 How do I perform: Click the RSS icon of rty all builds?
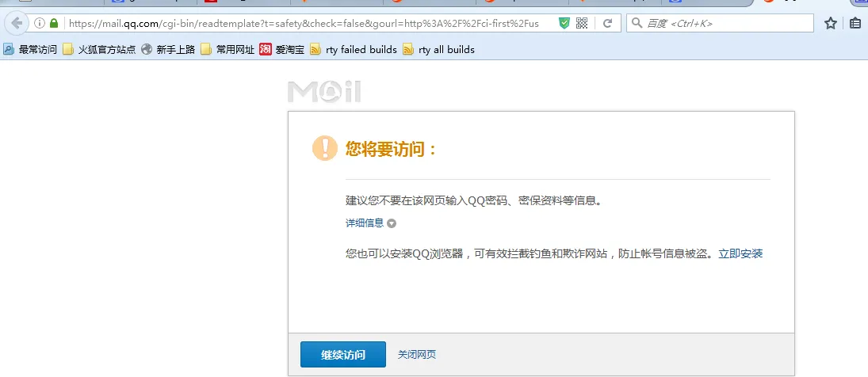tap(408, 50)
